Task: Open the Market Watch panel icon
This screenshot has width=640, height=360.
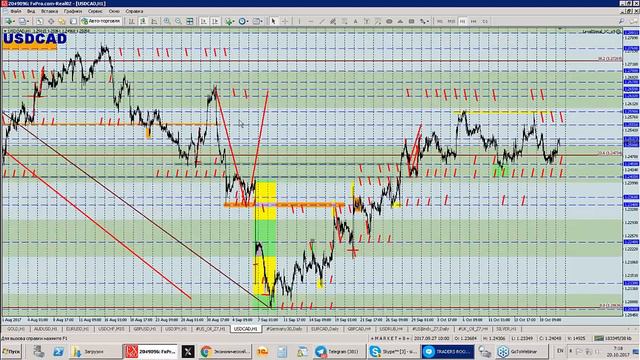Action: 39,21
